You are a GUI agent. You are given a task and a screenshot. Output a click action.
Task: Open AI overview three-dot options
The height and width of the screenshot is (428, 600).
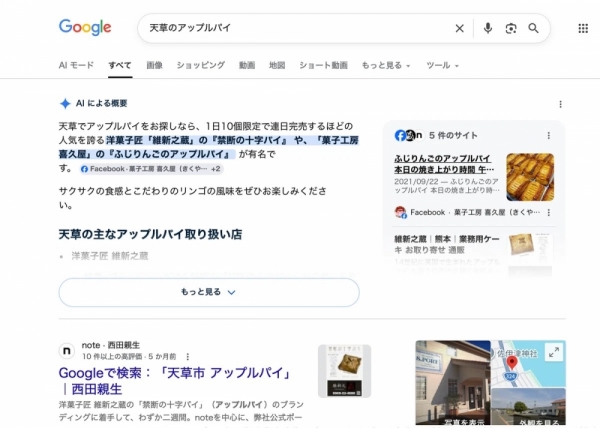[561, 104]
